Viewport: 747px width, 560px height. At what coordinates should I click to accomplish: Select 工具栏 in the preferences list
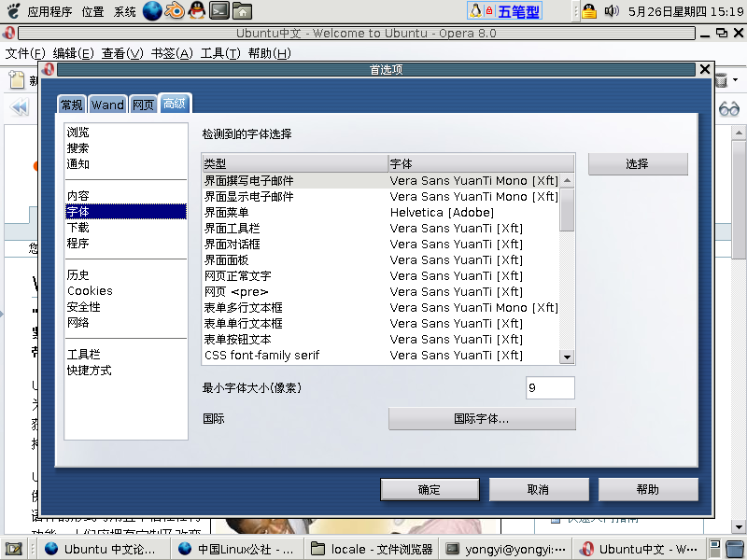click(126, 355)
